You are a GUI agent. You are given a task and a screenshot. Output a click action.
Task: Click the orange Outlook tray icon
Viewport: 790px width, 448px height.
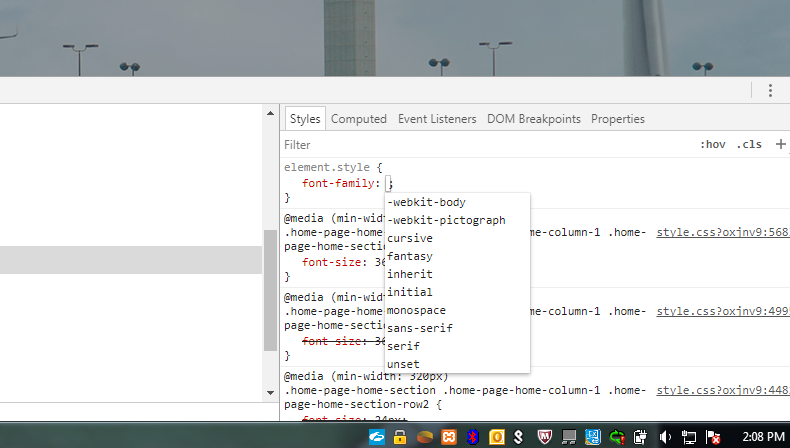497,437
